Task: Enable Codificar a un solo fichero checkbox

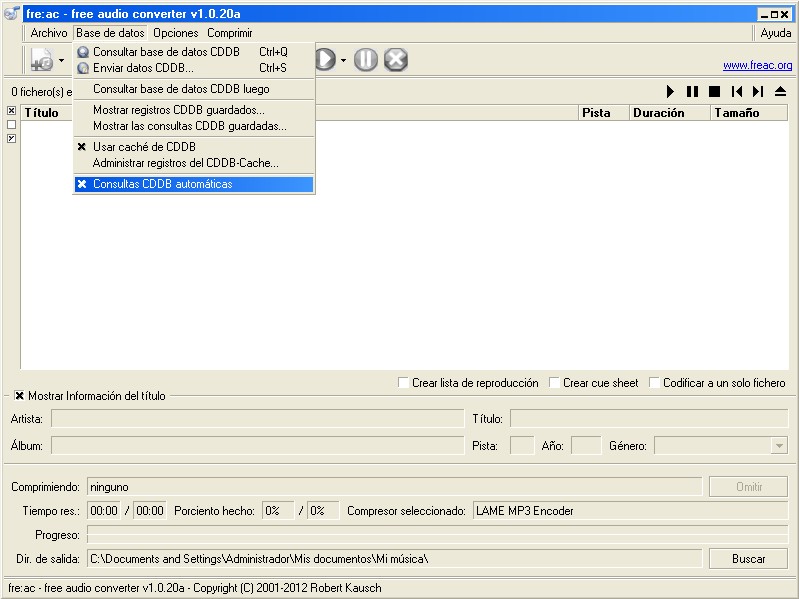Action: 717,383
